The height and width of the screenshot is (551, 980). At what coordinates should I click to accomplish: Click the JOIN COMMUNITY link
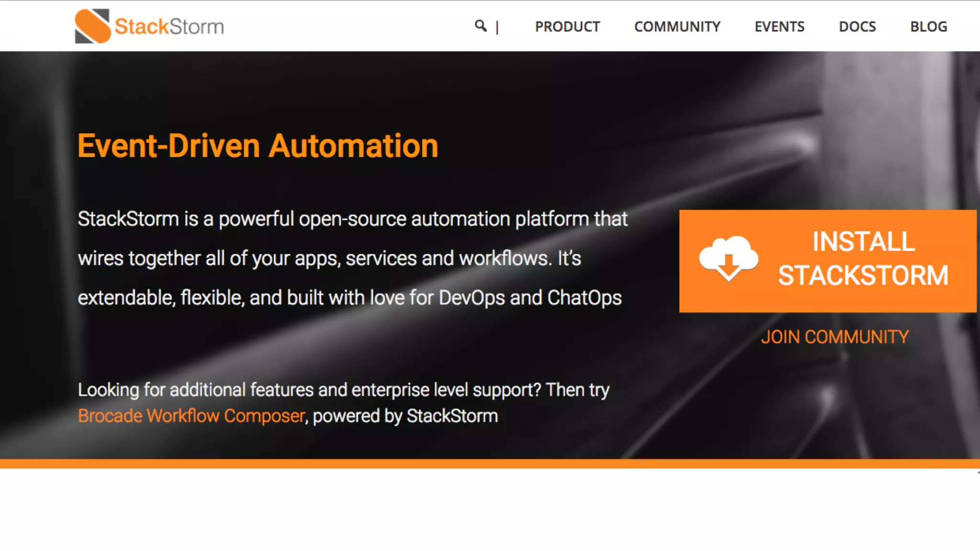[x=835, y=337]
